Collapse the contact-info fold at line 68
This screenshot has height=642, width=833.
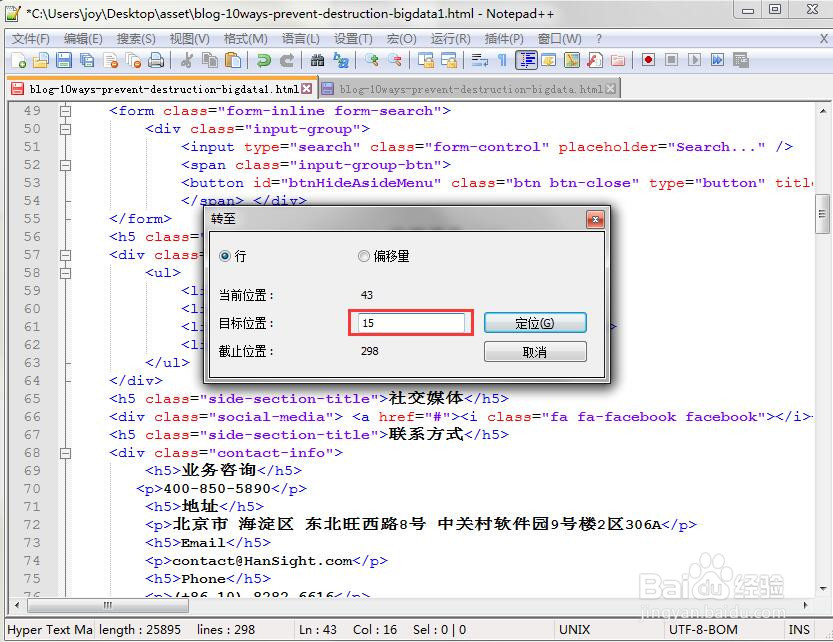tap(64, 452)
